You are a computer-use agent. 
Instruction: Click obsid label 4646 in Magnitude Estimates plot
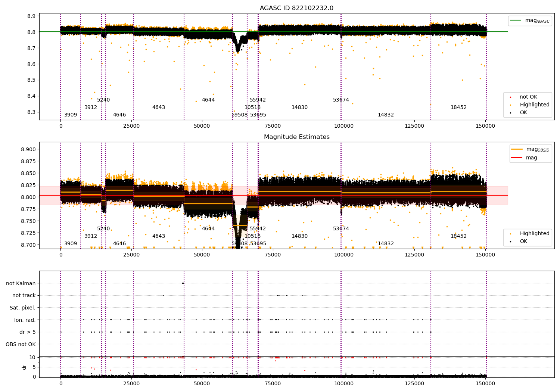coord(119,243)
